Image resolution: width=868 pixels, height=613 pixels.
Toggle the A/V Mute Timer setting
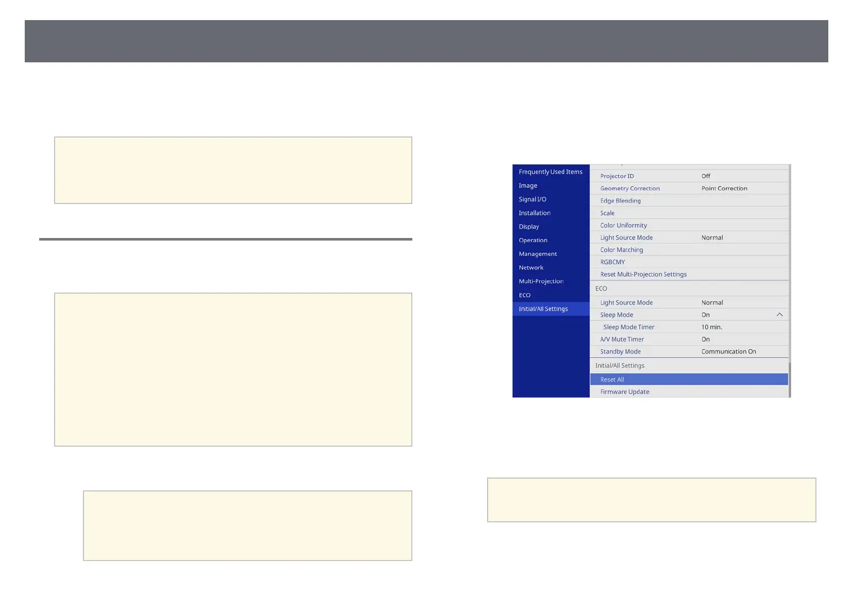coord(689,339)
